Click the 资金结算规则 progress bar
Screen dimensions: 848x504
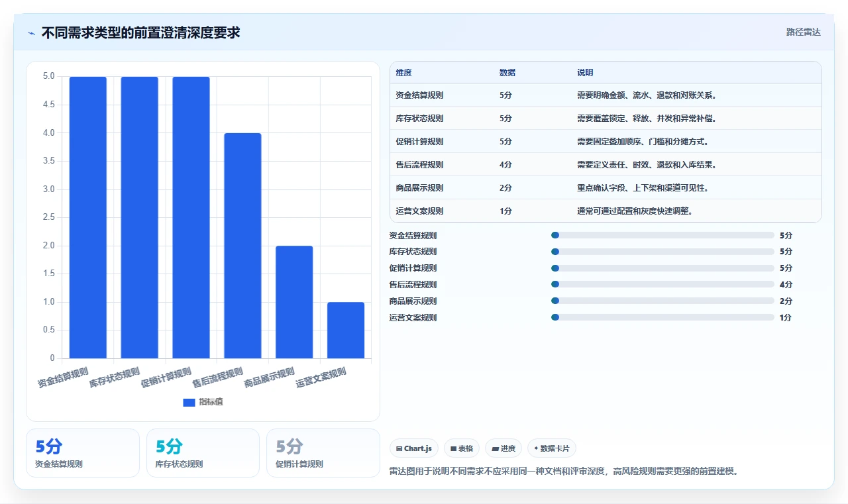click(x=662, y=235)
